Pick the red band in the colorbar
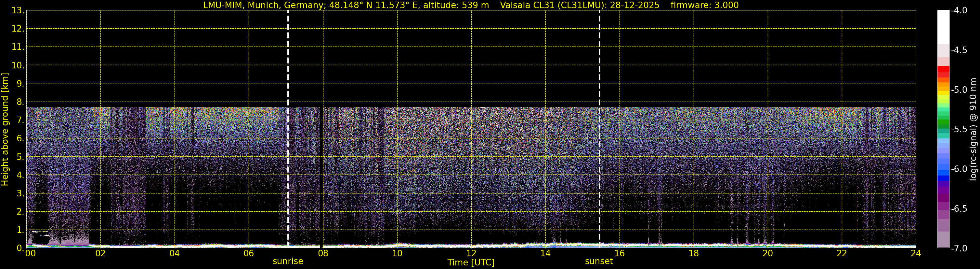980x269 pixels. (x=943, y=70)
